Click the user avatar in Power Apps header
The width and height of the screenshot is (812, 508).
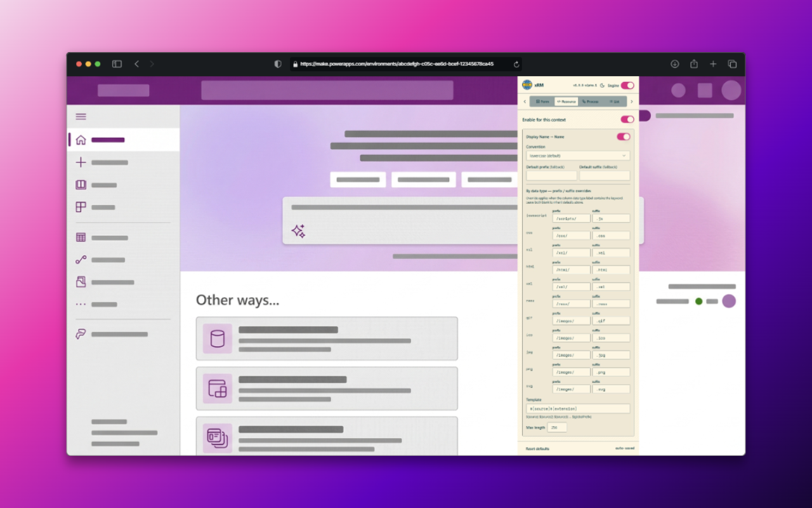coord(731,90)
